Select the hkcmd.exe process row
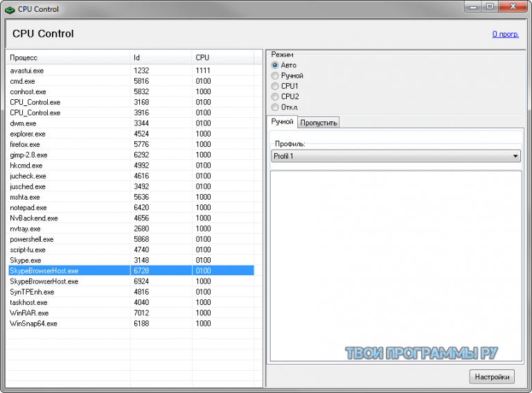Image resolution: width=532 pixels, height=393 pixels. (131, 165)
